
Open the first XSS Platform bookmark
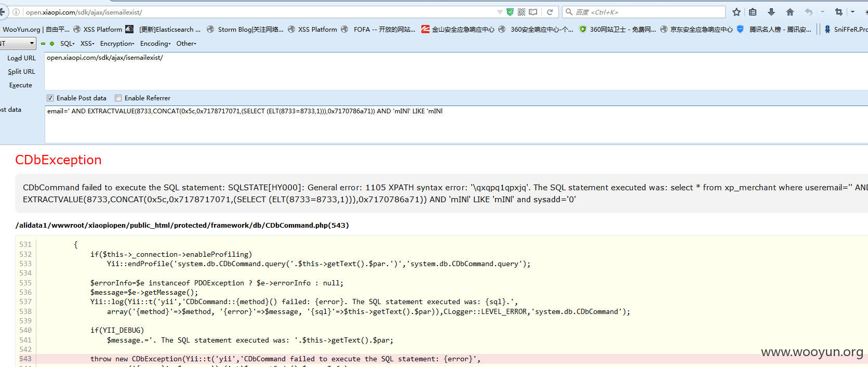pyautogui.click(x=98, y=29)
